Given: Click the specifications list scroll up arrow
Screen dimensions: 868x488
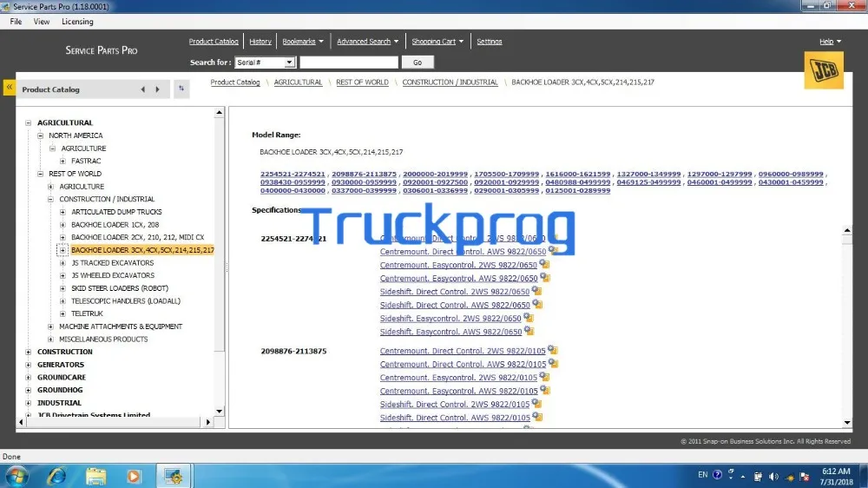Looking at the screenshot, I should [x=847, y=230].
